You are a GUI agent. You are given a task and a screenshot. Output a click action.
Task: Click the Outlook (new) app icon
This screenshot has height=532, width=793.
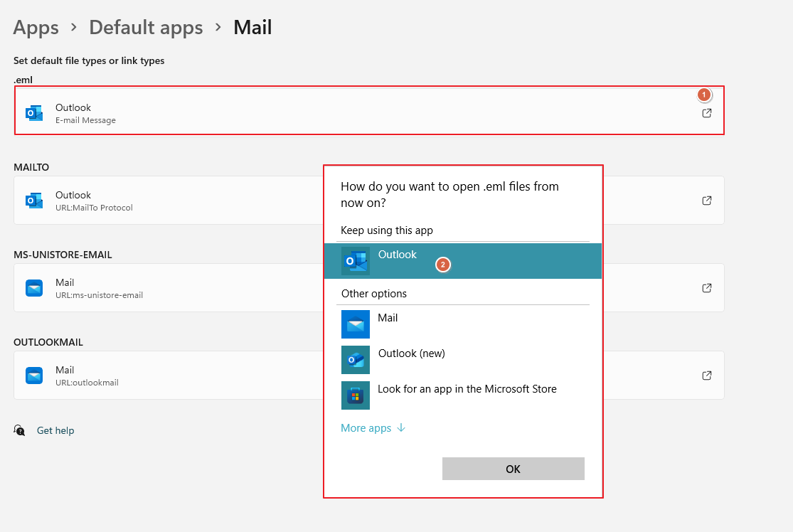tap(356, 360)
